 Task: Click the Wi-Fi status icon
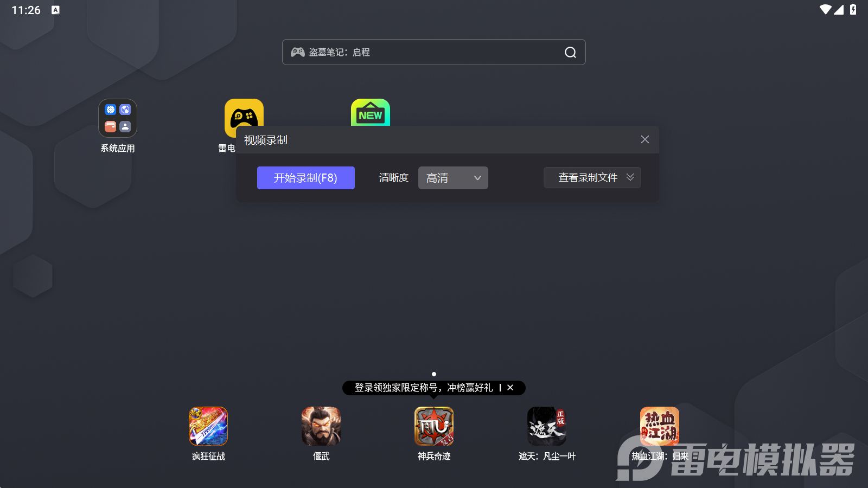pyautogui.click(x=827, y=9)
